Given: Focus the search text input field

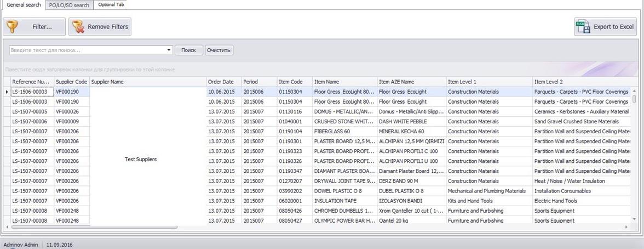Looking at the screenshot, I should tap(88, 50).
